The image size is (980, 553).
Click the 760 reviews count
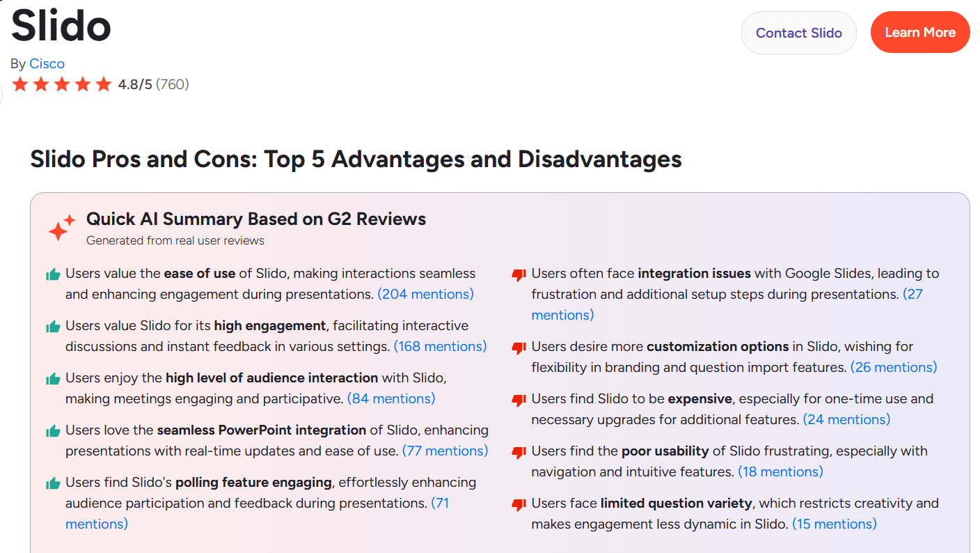coord(172,85)
